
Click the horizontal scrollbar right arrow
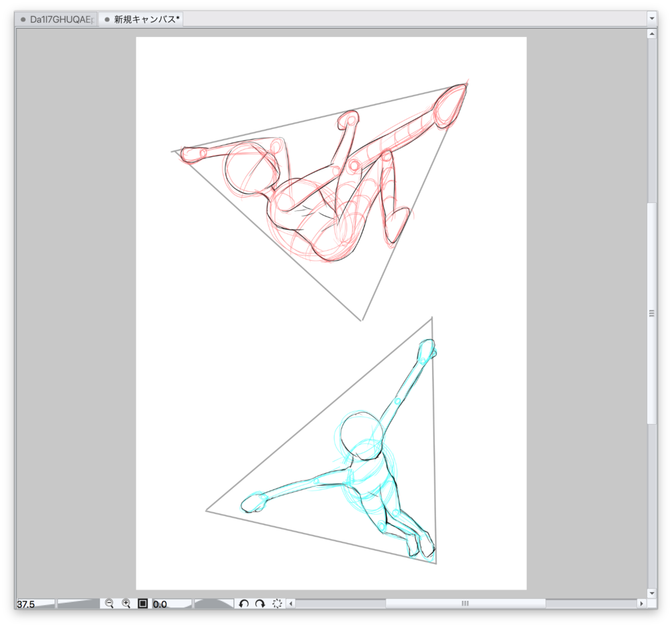coord(641,603)
